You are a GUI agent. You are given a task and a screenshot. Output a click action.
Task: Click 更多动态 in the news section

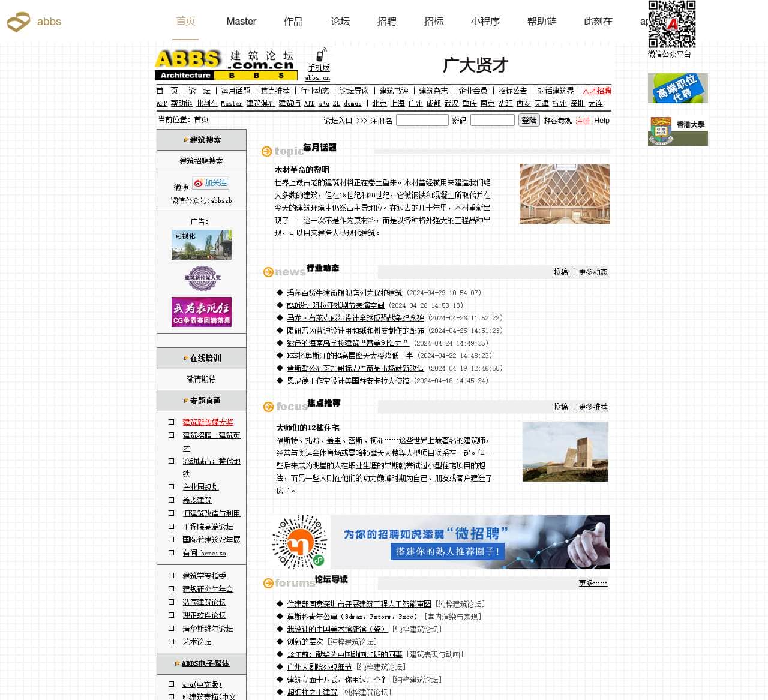click(x=593, y=272)
